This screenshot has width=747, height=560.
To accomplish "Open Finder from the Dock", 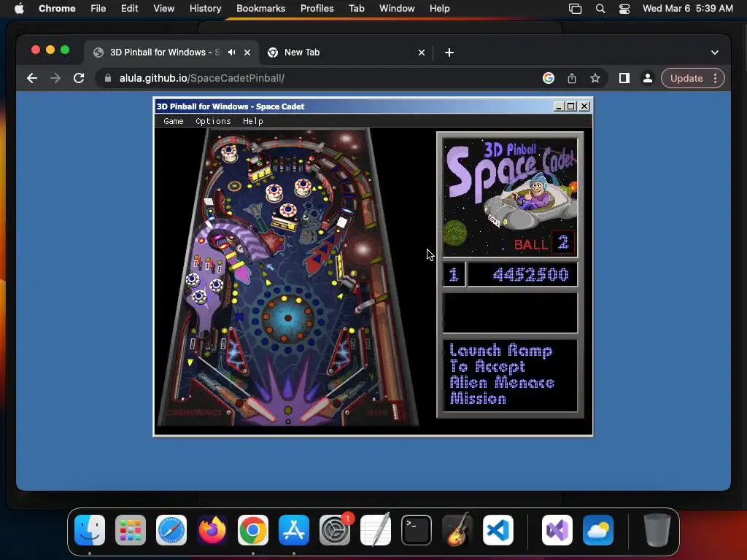I will coord(90,530).
